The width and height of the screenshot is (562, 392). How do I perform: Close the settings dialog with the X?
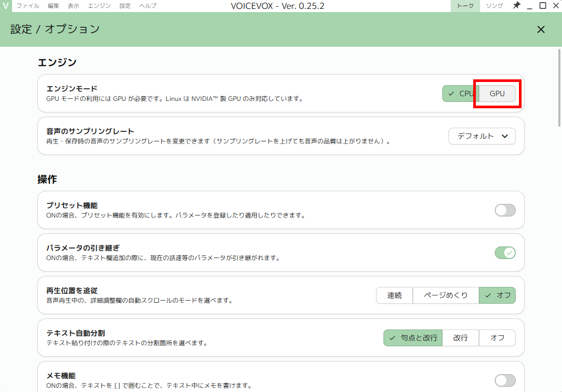pyautogui.click(x=541, y=29)
